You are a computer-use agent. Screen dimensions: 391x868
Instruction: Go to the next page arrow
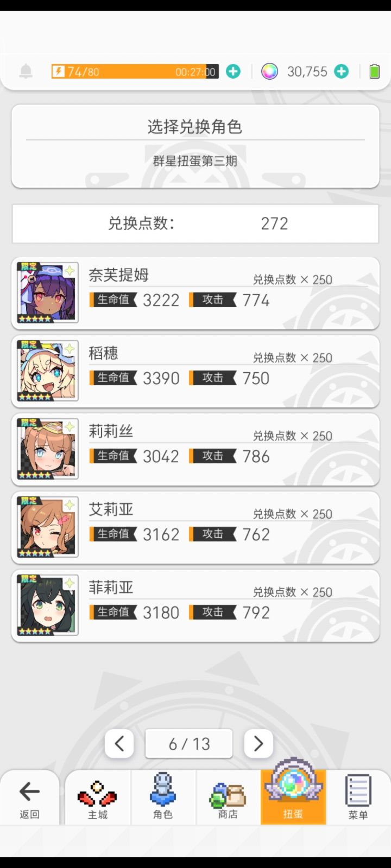[258, 744]
